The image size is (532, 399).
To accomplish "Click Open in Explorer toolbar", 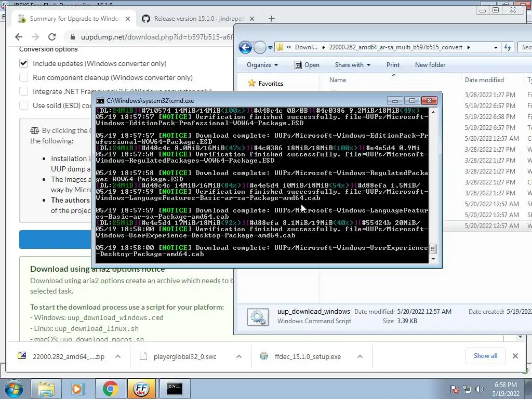I will (307, 65).
